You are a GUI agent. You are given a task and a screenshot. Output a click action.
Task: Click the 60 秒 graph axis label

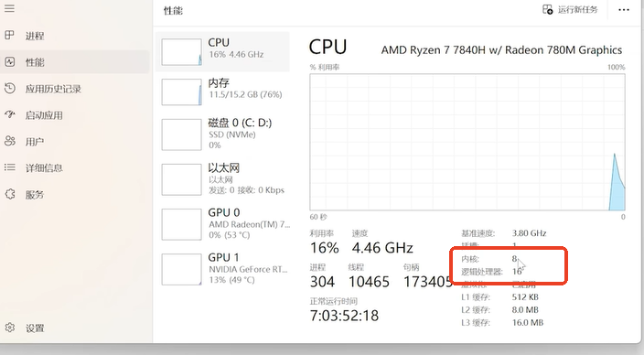(x=318, y=217)
